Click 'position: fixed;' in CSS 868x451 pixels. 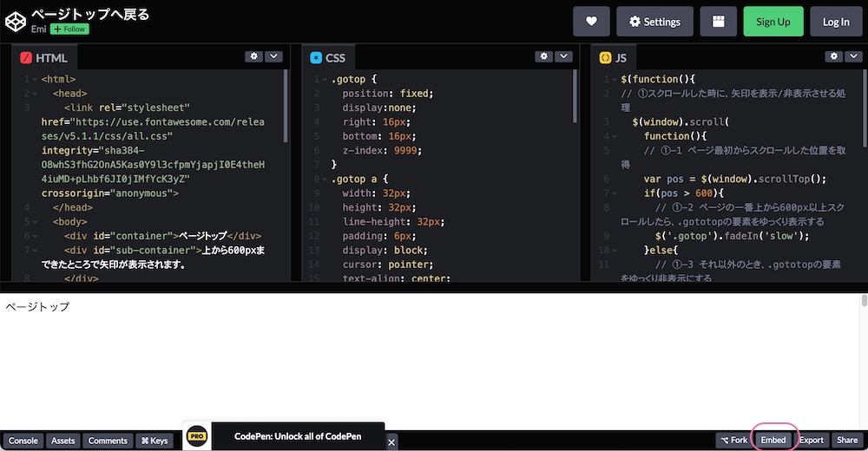(387, 94)
